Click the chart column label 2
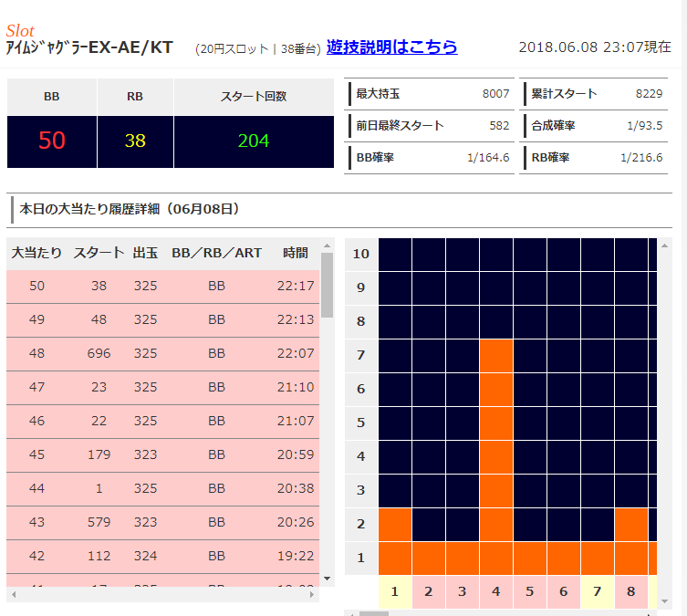The height and width of the screenshot is (616, 687). point(429,592)
